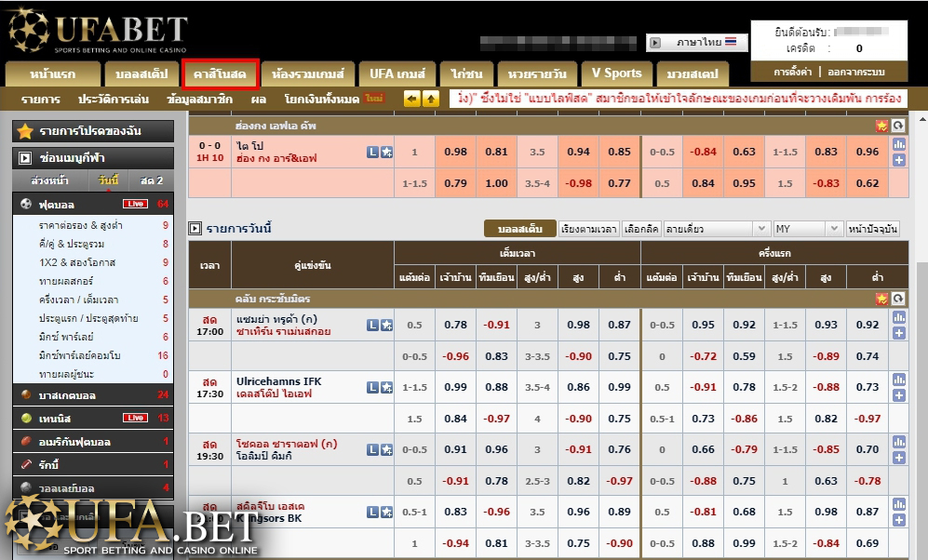This screenshot has height=560, width=928.
Task: Open มิกซ์ พาร์เลย์ market
Action: tap(66, 337)
